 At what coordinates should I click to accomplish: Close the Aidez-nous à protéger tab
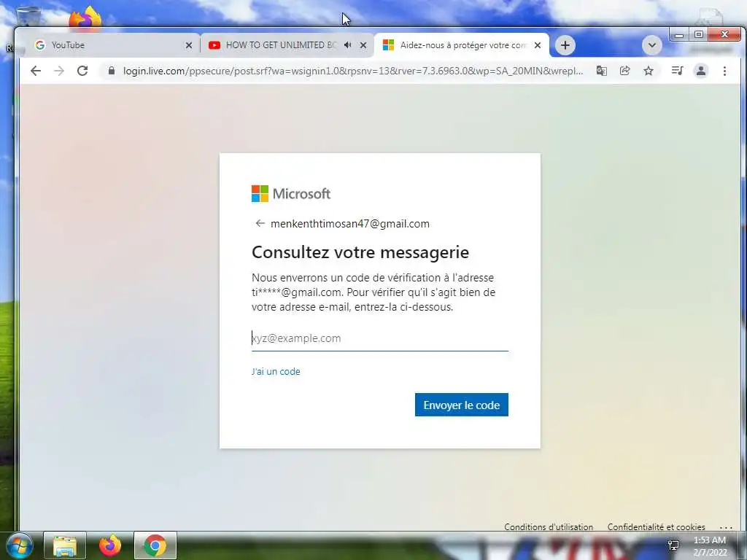coord(538,45)
